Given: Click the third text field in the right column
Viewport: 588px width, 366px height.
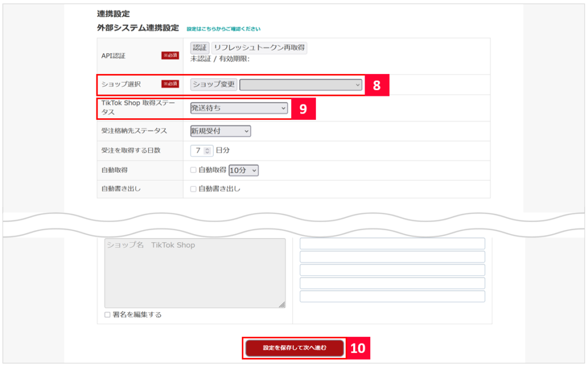Looking at the screenshot, I should coord(392,270).
